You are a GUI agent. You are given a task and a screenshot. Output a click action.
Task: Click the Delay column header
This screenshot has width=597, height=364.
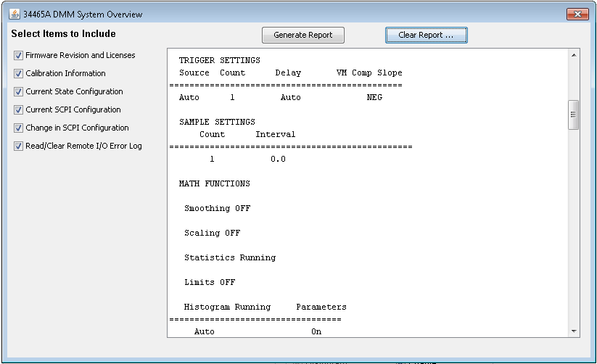(x=288, y=73)
